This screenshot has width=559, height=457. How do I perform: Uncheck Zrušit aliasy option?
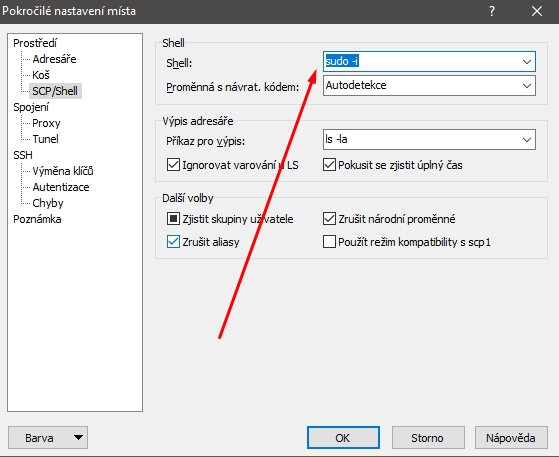(x=173, y=242)
